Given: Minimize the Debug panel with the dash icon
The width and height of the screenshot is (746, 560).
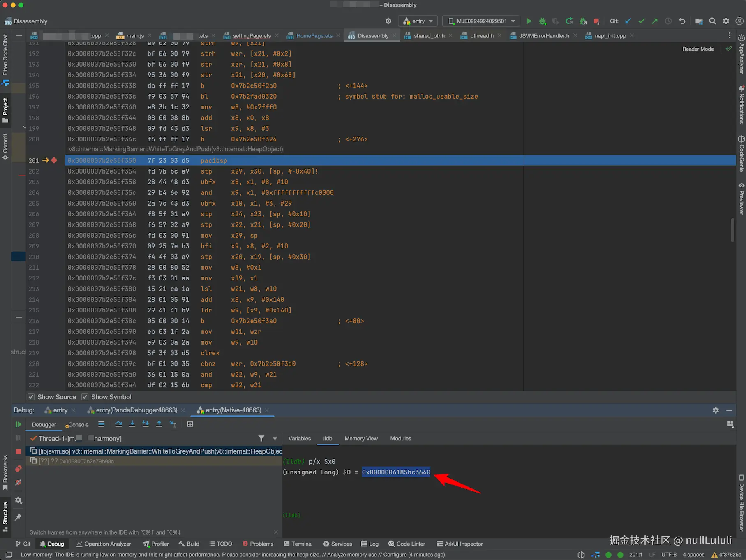Looking at the screenshot, I should (729, 410).
